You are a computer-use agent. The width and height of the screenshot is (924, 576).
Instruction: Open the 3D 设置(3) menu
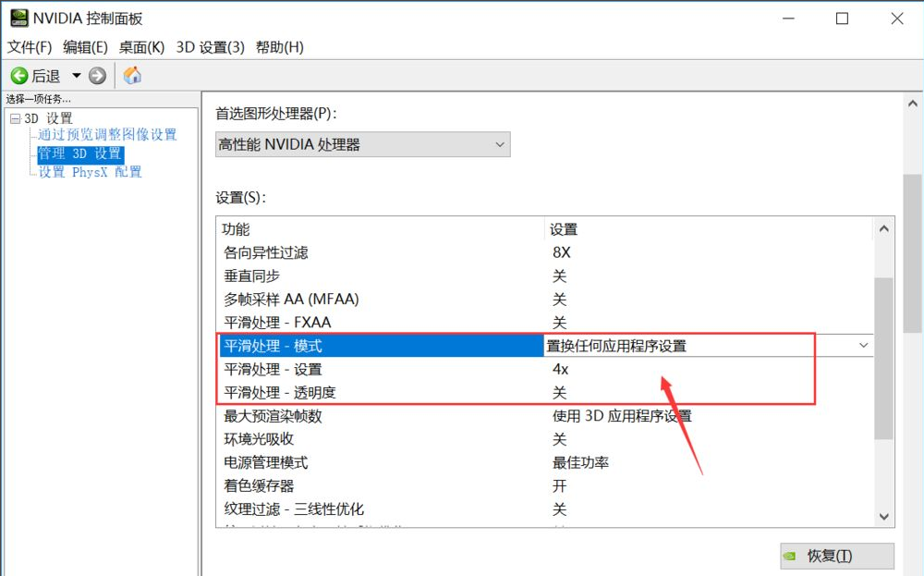coord(211,47)
